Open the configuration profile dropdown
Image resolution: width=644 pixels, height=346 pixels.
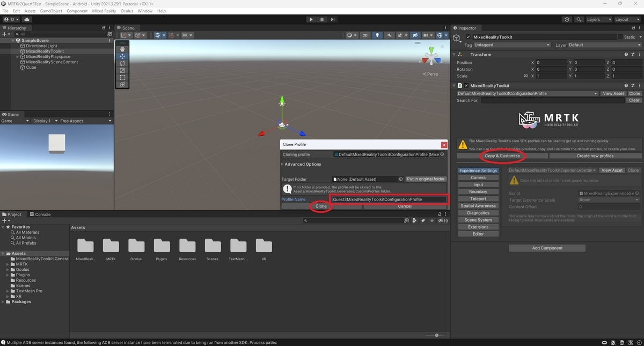[527, 93]
